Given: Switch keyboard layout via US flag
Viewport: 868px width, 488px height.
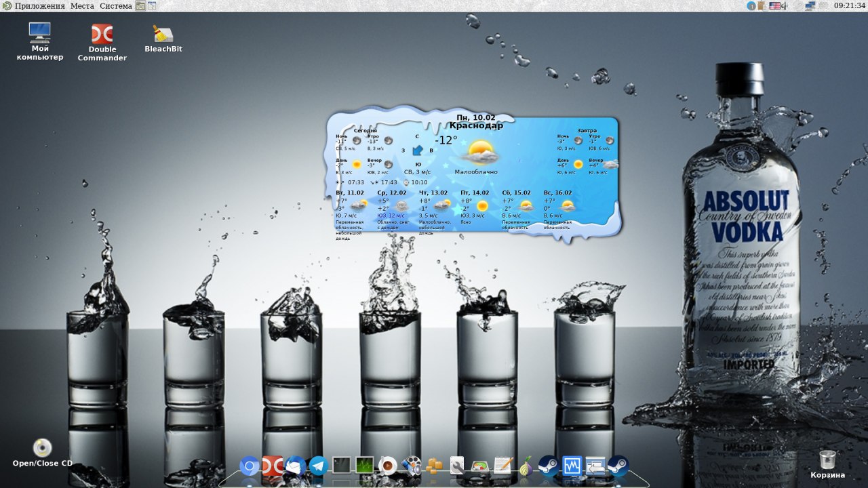Looking at the screenshot, I should [x=774, y=6].
